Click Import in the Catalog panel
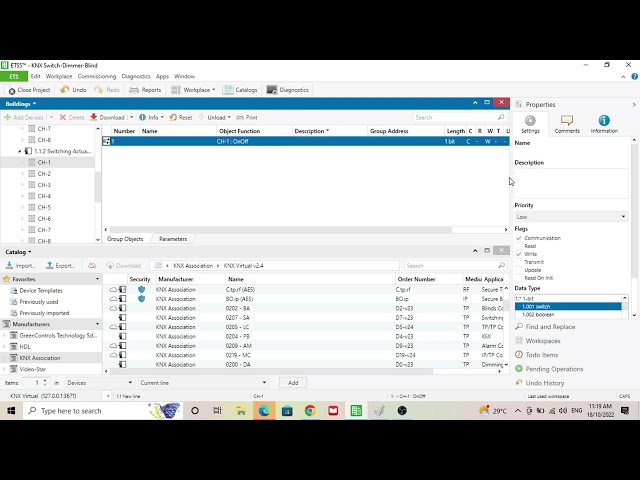Image resolution: width=640 pixels, height=480 pixels. coord(20,266)
